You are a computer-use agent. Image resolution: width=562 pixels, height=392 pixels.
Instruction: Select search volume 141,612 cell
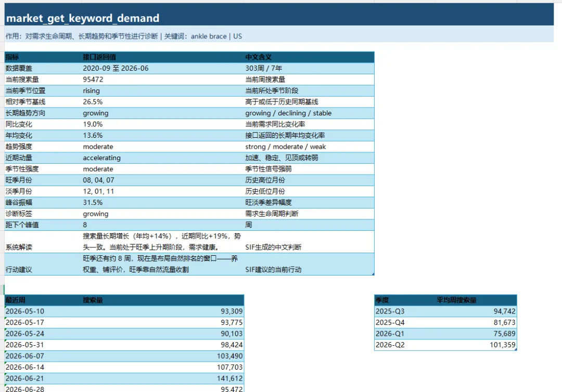coord(163,378)
